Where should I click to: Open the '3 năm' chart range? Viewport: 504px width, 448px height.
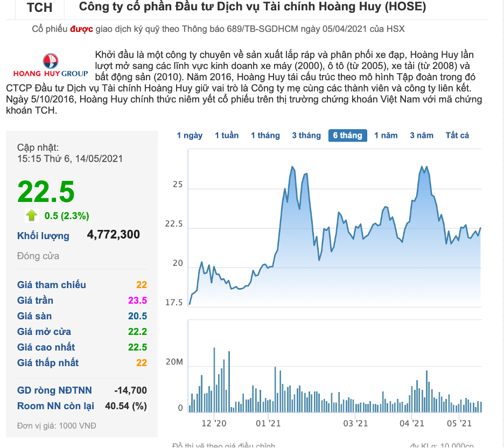(422, 135)
